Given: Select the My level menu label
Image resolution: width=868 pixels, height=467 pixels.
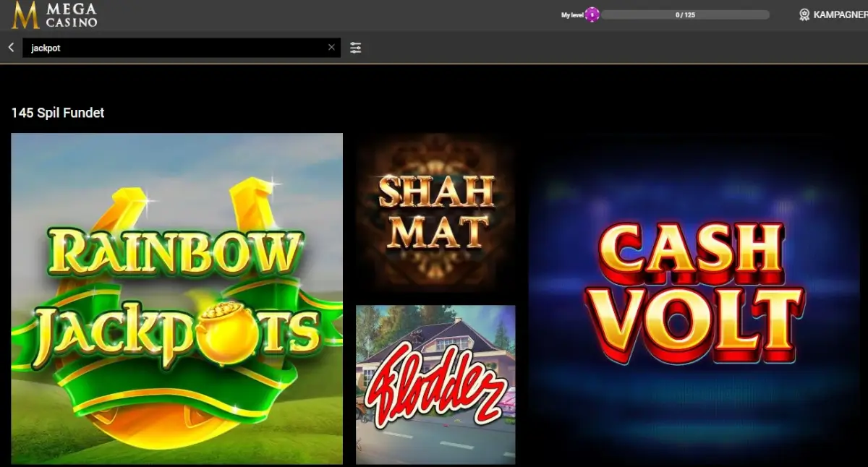Looking at the screenshot, I should (571, 14).
